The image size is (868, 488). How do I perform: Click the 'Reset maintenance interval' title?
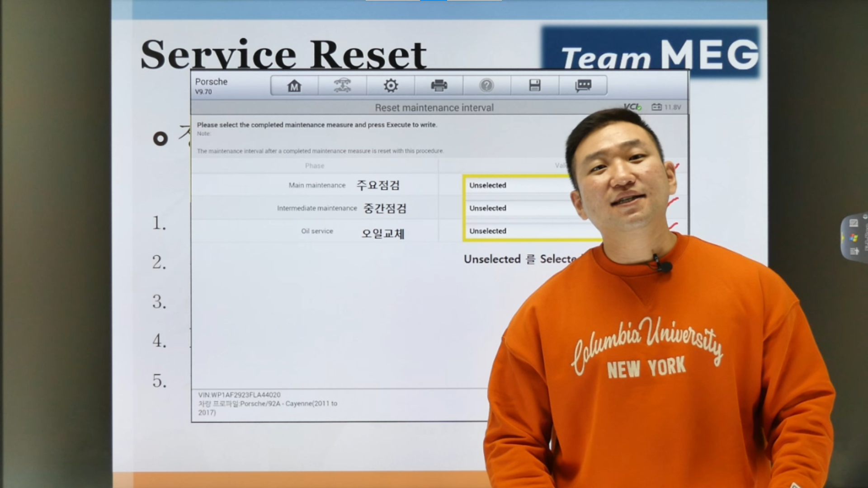pyautogui.click(x=434, y=108)
